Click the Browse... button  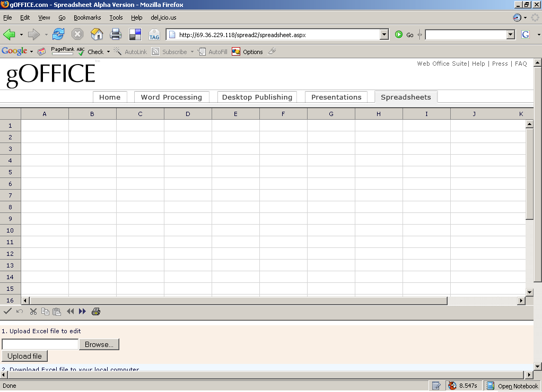(99, 344)
